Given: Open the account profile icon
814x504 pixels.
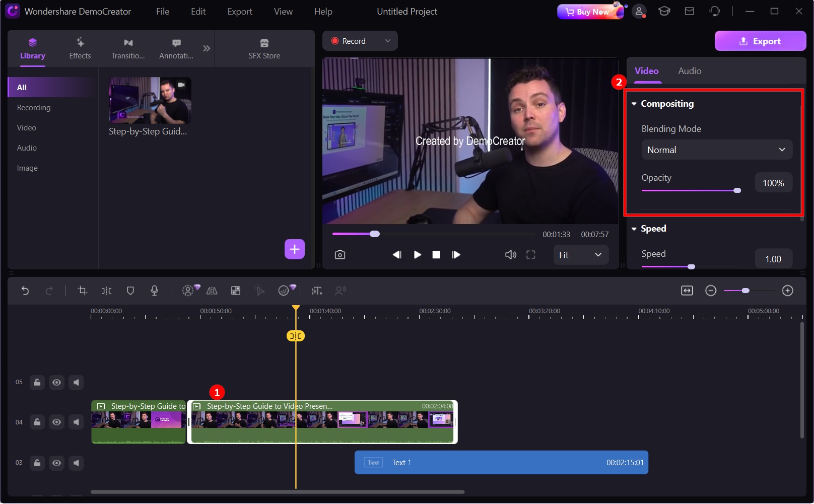Looking at the screenshot, I should 639,11.
